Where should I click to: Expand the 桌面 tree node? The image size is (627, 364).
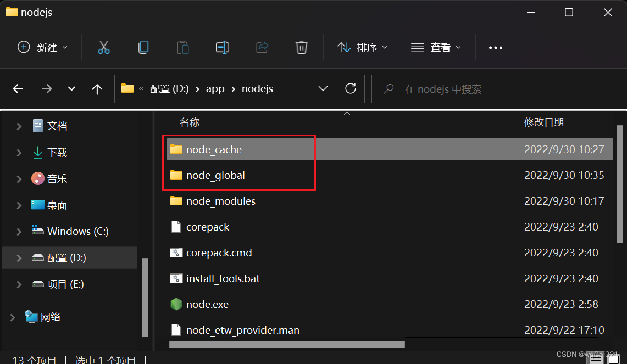(x=19, y=205)
